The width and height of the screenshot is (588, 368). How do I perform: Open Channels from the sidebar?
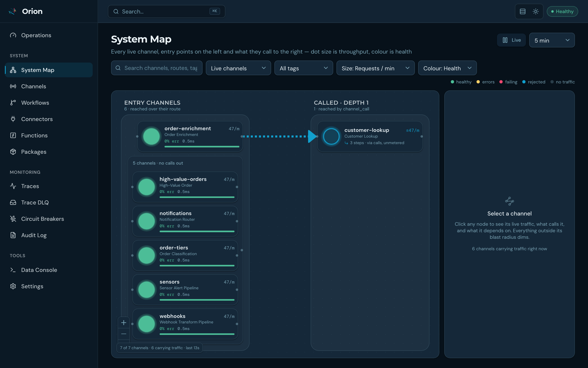click(x=49, y=86)
